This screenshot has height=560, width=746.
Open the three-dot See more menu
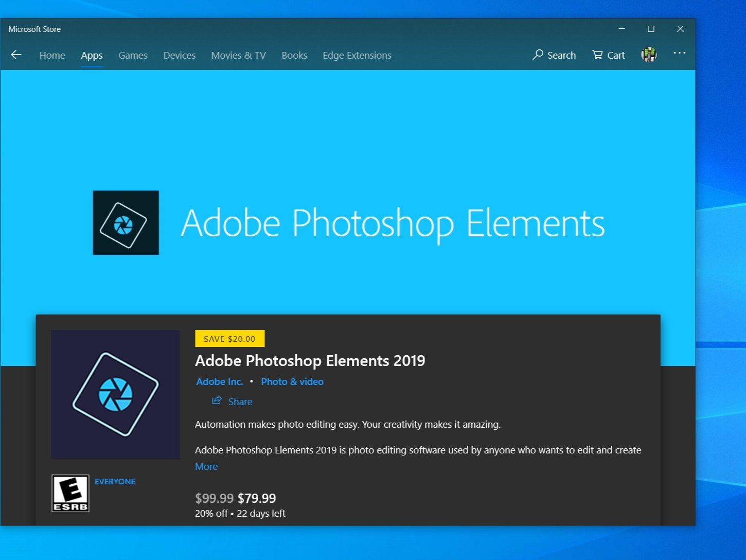coord(680,53)
